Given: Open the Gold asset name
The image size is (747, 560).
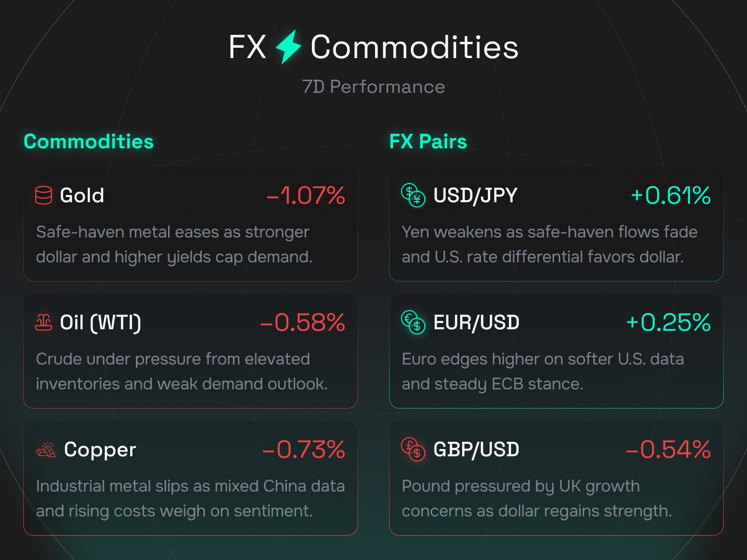Looking at the screenshot, I should pos(82,195).
